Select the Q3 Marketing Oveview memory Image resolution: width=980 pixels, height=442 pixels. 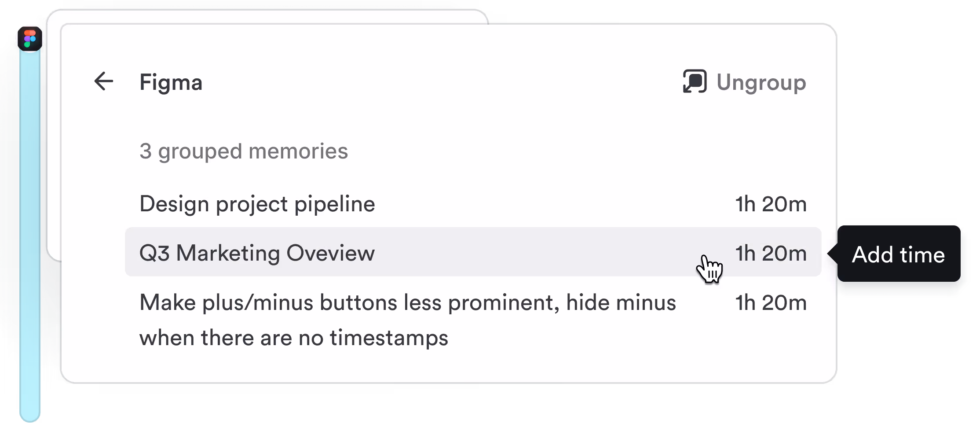coord(257,253)
